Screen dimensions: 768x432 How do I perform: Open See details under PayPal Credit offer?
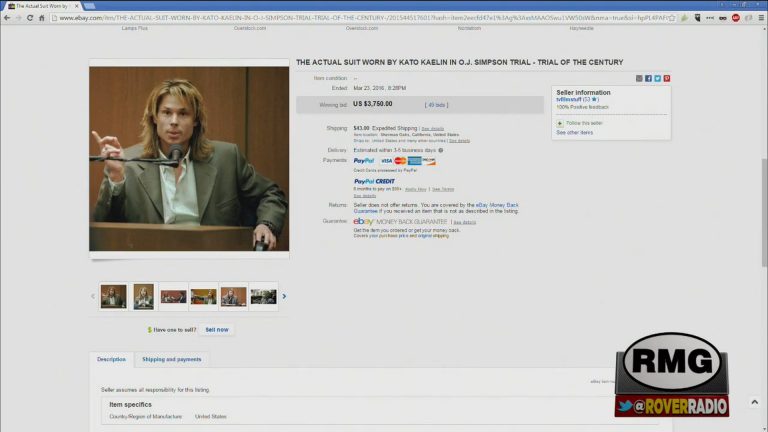pos(364,196)
